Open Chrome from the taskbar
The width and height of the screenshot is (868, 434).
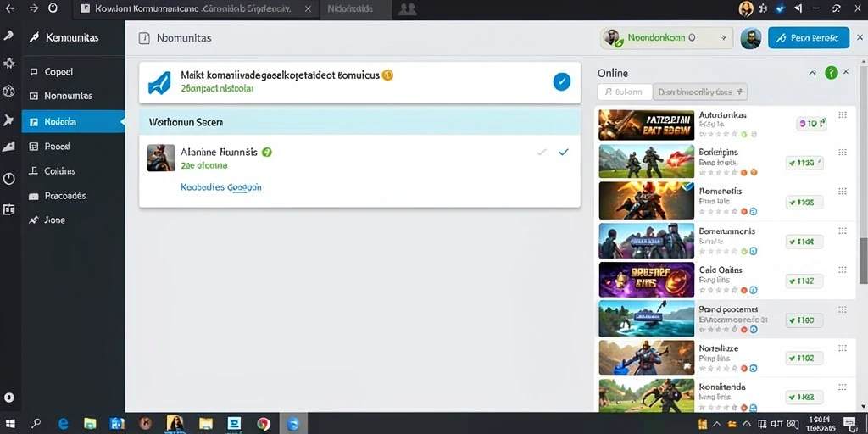[x=264, y=424]
